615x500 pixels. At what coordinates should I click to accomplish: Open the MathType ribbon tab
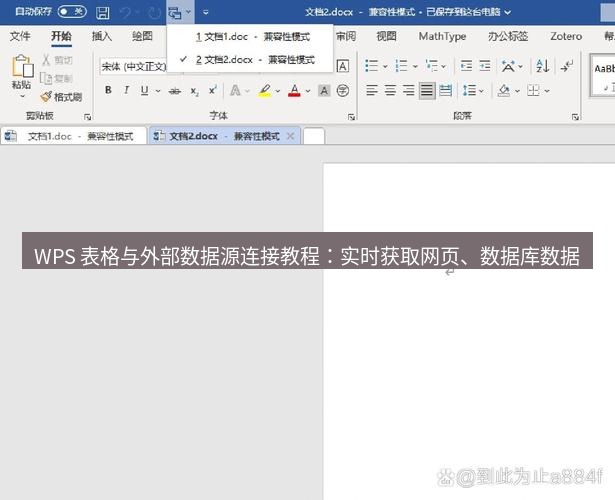click(442, 36)
